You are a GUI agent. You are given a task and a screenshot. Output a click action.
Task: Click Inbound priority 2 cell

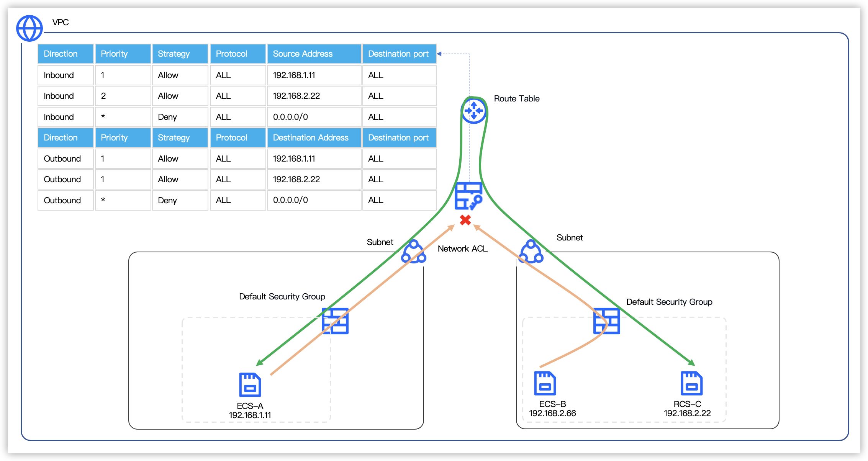pos(123,96)
